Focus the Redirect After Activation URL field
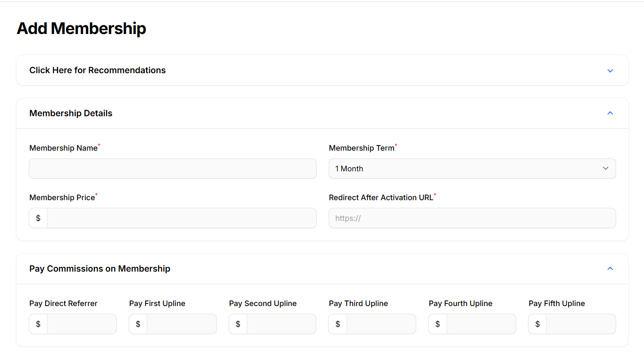This screenshot has height=359, width=644. (x=472, y=218)
